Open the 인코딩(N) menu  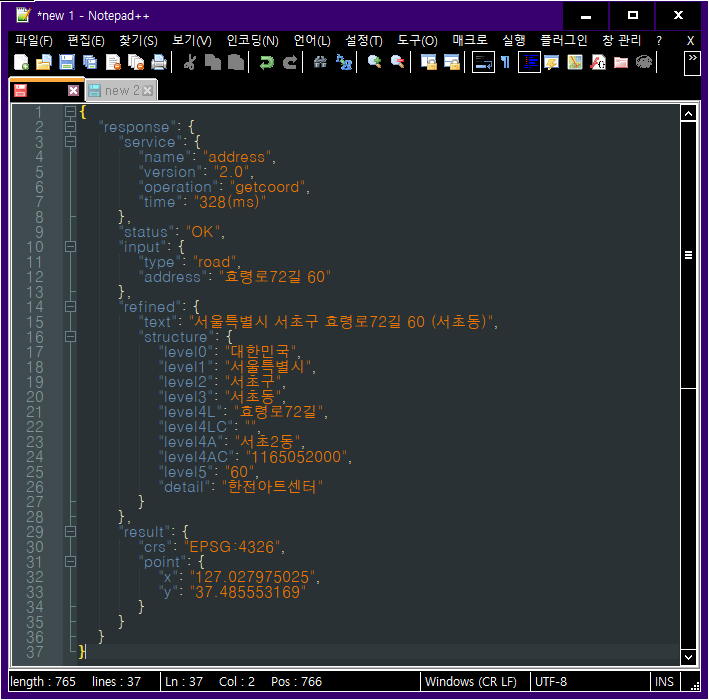click(x=252, y=41)
